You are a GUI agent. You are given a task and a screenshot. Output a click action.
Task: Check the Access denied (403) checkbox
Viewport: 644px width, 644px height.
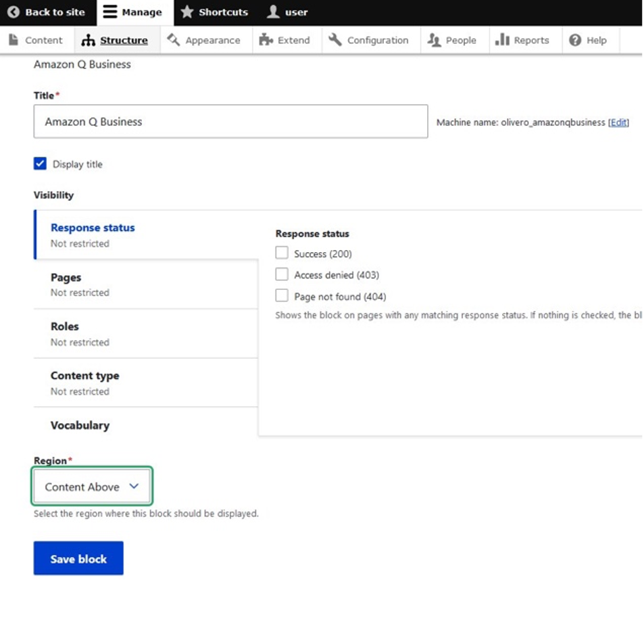(x=282, y=274)
